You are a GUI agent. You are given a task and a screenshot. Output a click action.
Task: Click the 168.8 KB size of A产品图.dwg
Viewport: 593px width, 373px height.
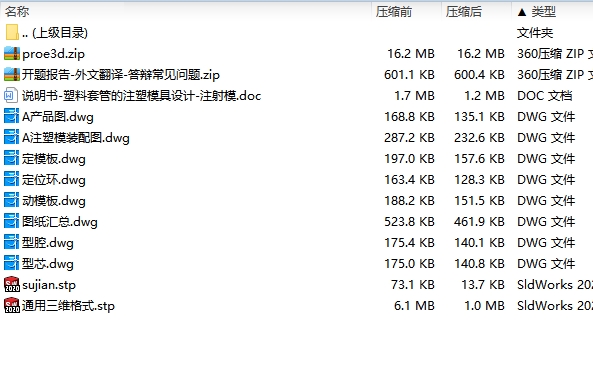point(409,117)
